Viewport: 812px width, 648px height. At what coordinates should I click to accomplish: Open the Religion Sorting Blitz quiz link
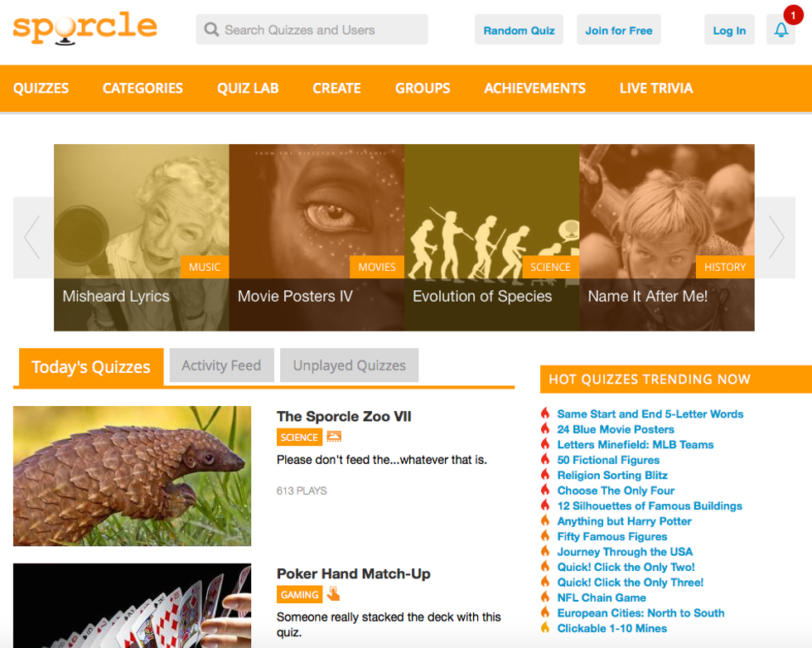click(612, 475)
